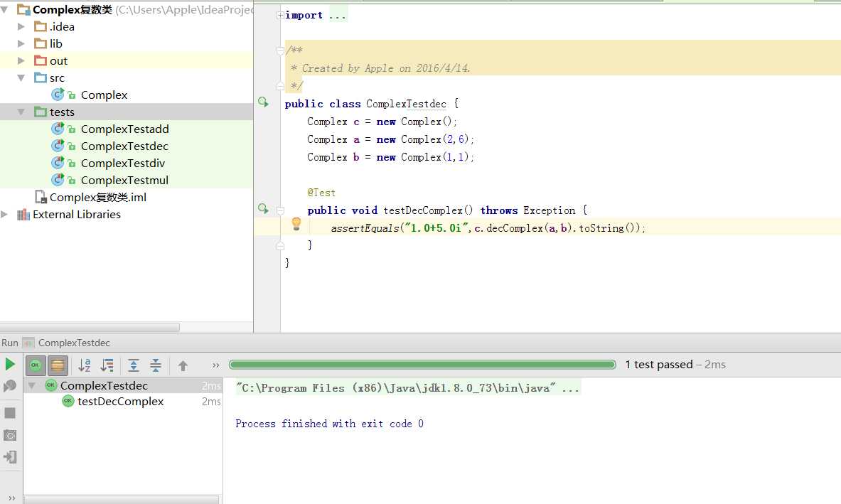Screen dimensions: 841x504
Task: Rerun the ComplexTestdec test with the green play button
Action: point(10,365)
